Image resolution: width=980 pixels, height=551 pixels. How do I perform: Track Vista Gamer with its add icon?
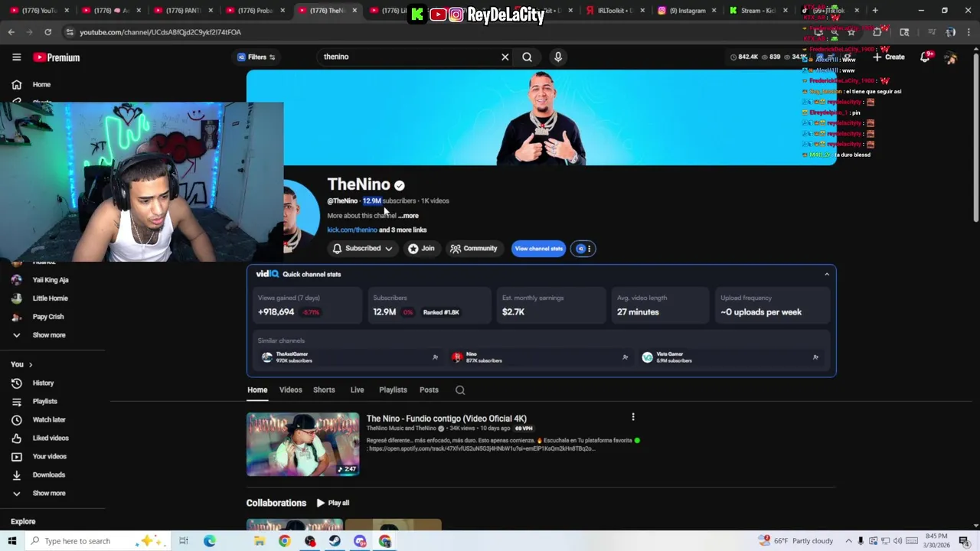click(x=815, y=357)
